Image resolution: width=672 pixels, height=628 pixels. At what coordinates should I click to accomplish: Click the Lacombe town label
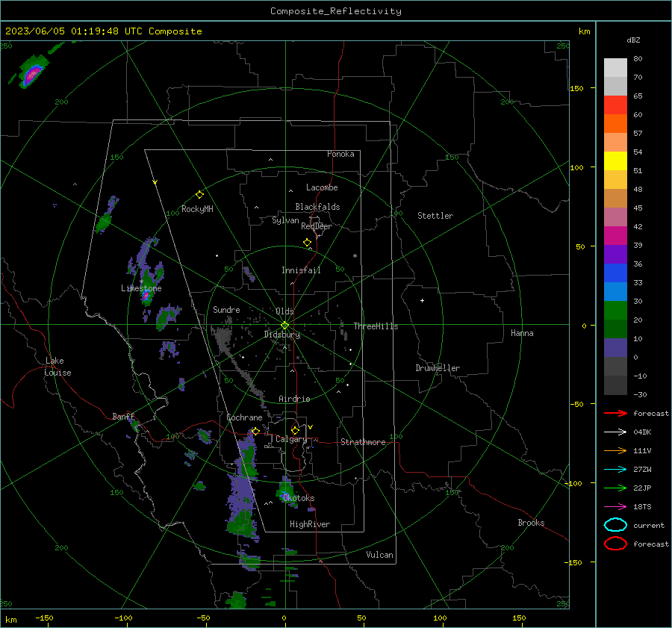(x=322, y=187)
